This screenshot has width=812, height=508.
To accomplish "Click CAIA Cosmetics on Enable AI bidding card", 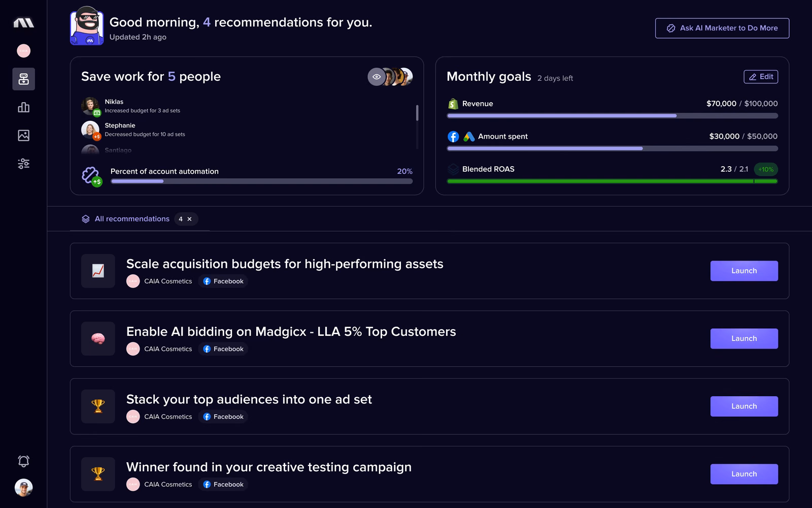I will (x=159, y=349).
